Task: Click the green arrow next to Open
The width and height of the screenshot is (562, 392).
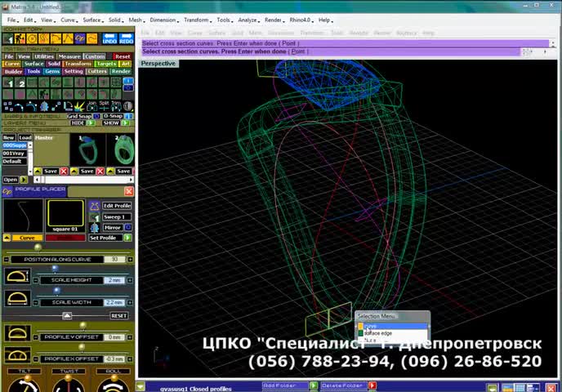Action: click(24, 180)
